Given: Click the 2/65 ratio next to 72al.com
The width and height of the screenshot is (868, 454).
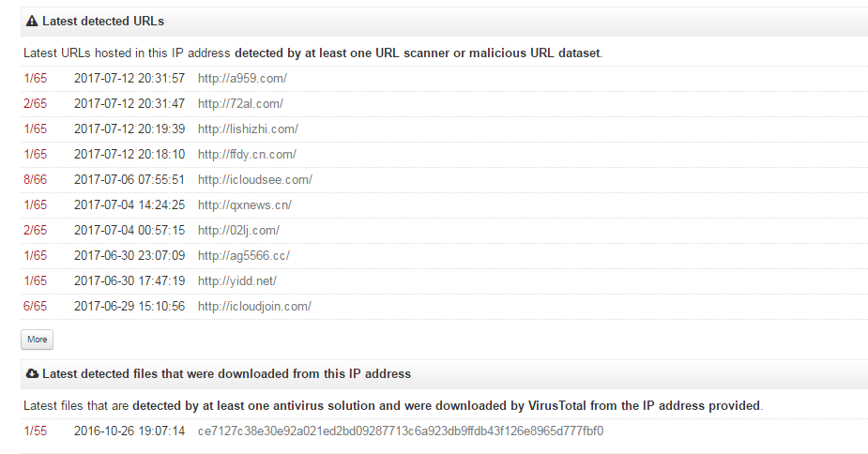Looking at the screenshot, I should click(35, 103).
